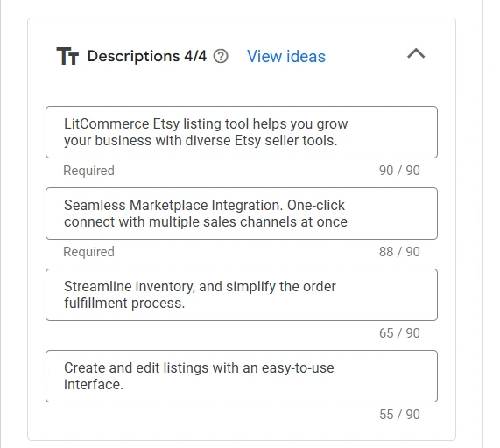Edit the Create and edit listings description
500x448 pixels.
[242, 376]
